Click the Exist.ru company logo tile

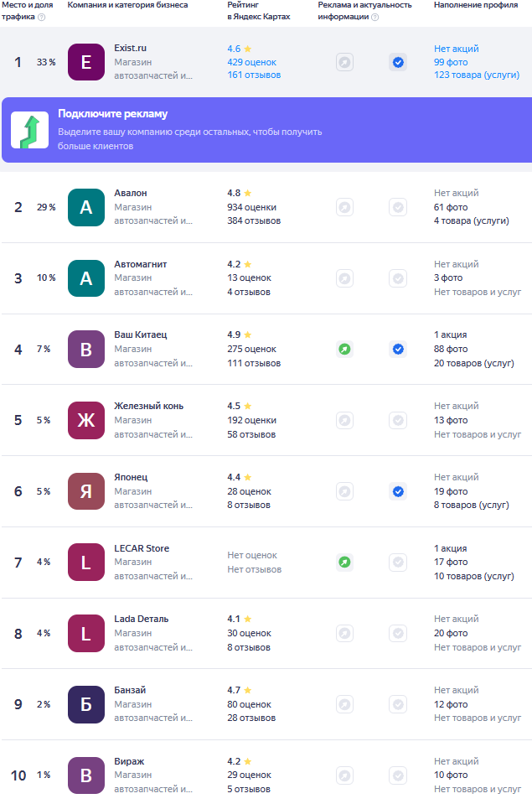point(86,62)
